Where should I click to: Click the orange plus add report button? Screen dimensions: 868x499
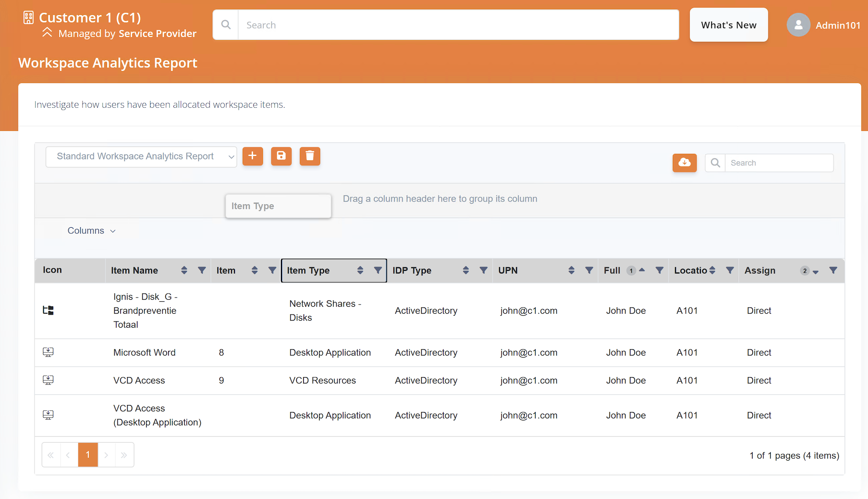[252, 156]
